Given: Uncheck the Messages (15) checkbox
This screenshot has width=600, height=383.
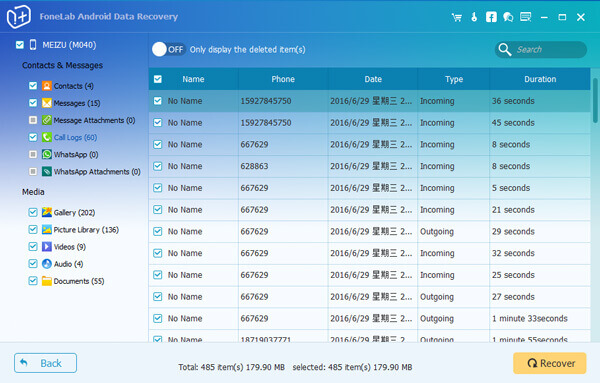Looking at the screenshot, I should (33, 103).
